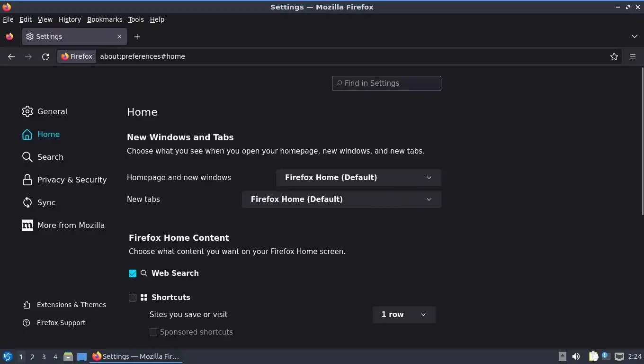This screenshot has height=364, width=644.
Task: Open Firefox Support link
Action: pos(54,323)
